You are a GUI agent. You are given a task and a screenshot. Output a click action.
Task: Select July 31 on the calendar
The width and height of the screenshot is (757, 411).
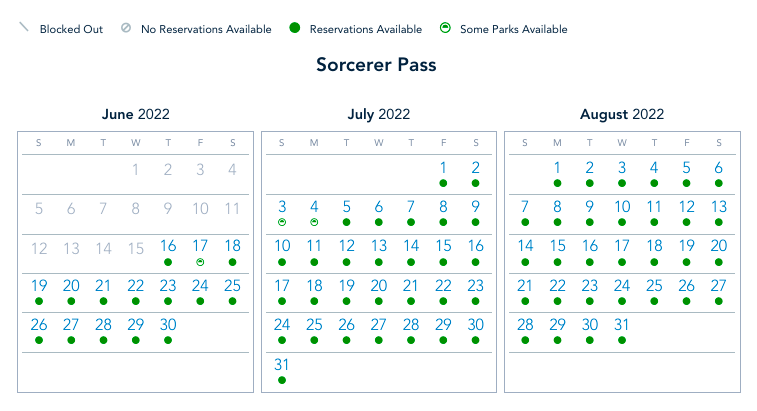tap(282, 364)
